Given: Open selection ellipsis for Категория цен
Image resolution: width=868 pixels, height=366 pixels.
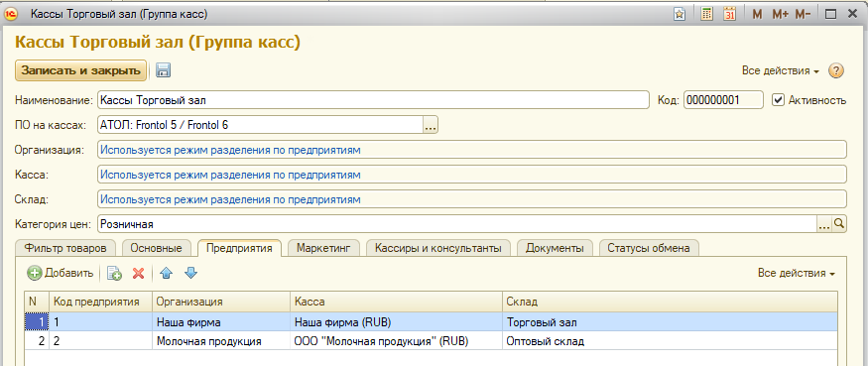Looking at the screenshot, I should [824, 224].
